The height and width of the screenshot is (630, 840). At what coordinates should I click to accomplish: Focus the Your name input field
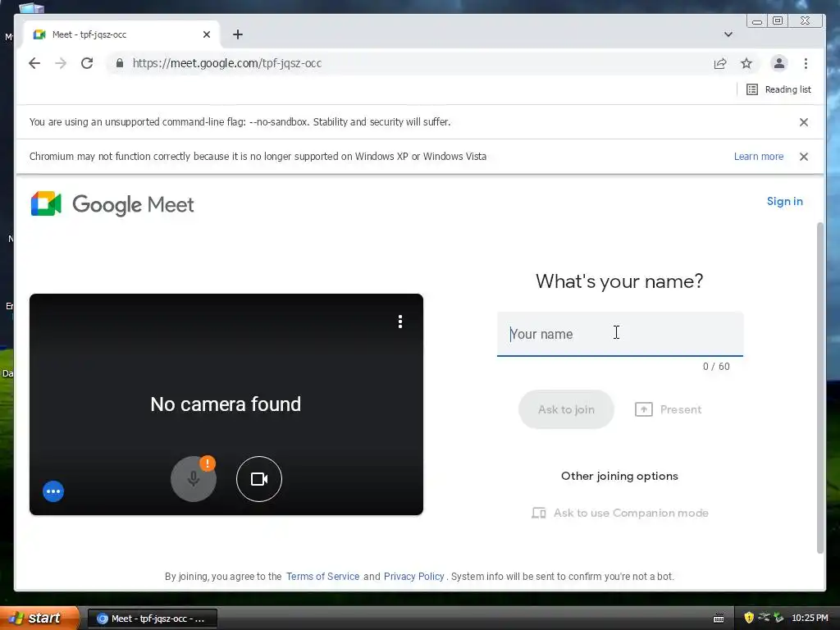[620, 334]
